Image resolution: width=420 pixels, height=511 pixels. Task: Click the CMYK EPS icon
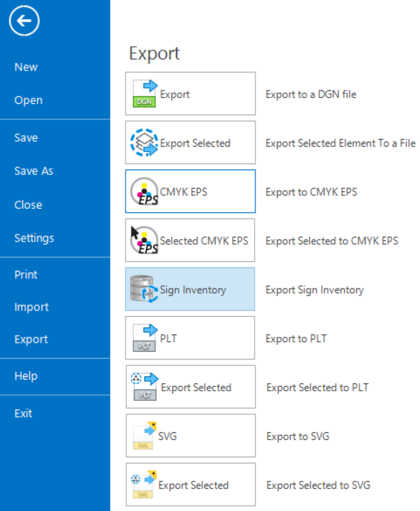click(144, 192)
